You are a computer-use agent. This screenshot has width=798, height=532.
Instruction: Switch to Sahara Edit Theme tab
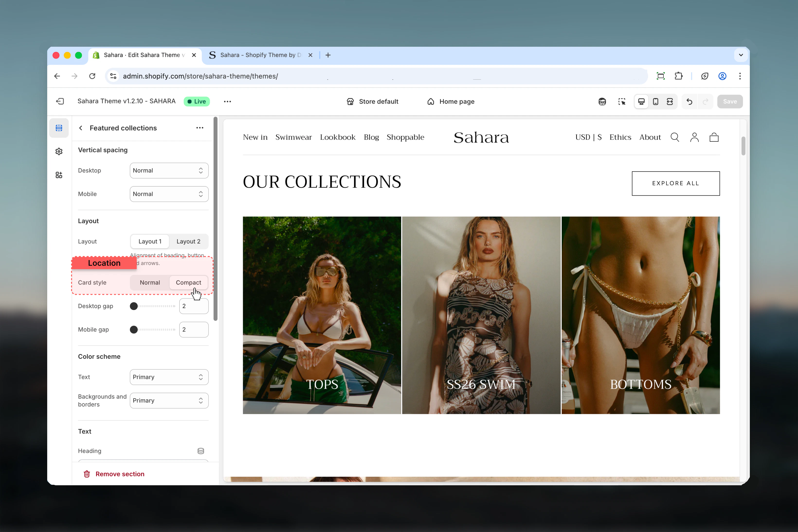[x=144, y=55]
